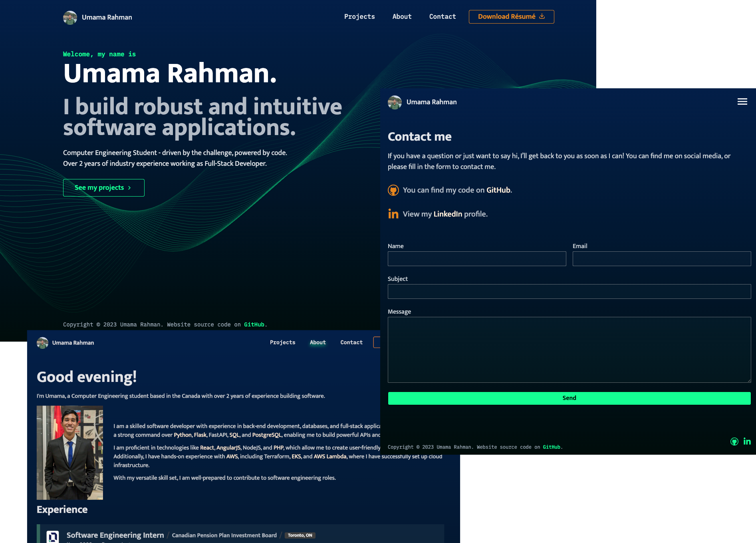Click 'Umama Rahman' name in the Contact page header

point(432,102)
